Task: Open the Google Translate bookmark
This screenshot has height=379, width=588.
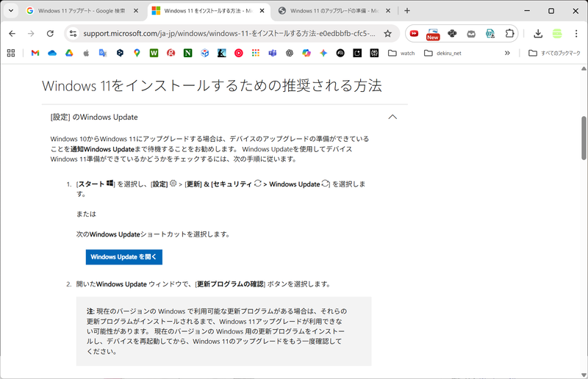Action: pos(103,53)
